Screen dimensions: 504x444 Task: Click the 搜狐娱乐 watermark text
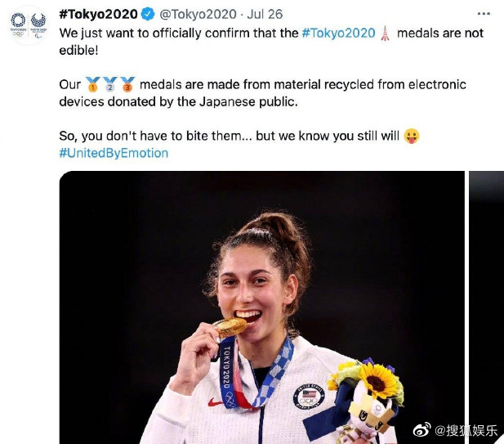tap(466, 430)
